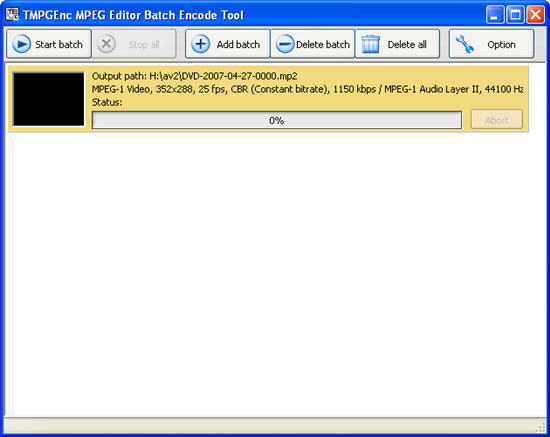Select the Output path line of the batch
Image resolution: width=550 pixels, height=437 pixels.
click(x=195, y=76)
